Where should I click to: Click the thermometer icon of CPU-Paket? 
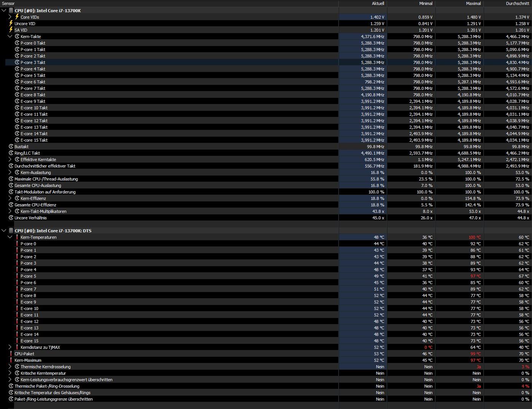(11, 354)
